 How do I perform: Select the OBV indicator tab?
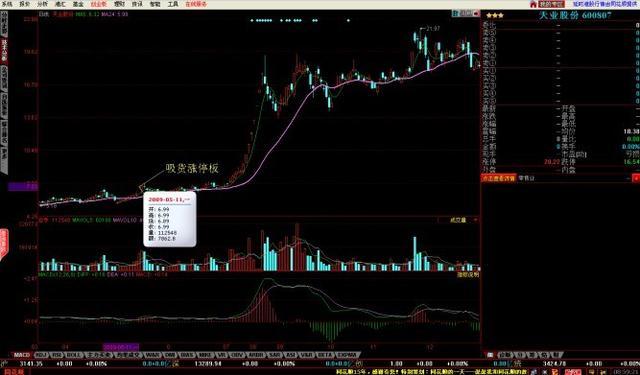click(237, 355)
